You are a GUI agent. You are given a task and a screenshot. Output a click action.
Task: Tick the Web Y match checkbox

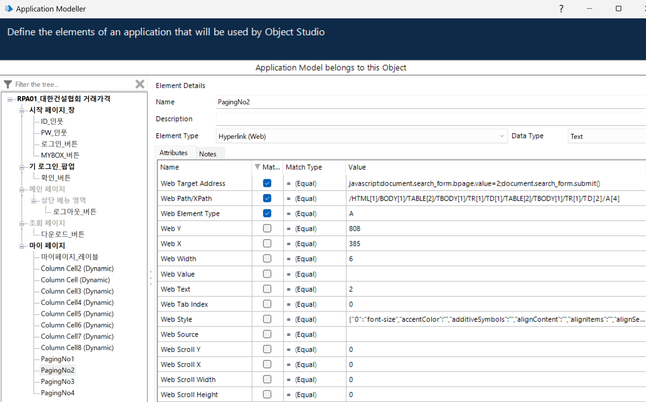(x=267, y=229)
